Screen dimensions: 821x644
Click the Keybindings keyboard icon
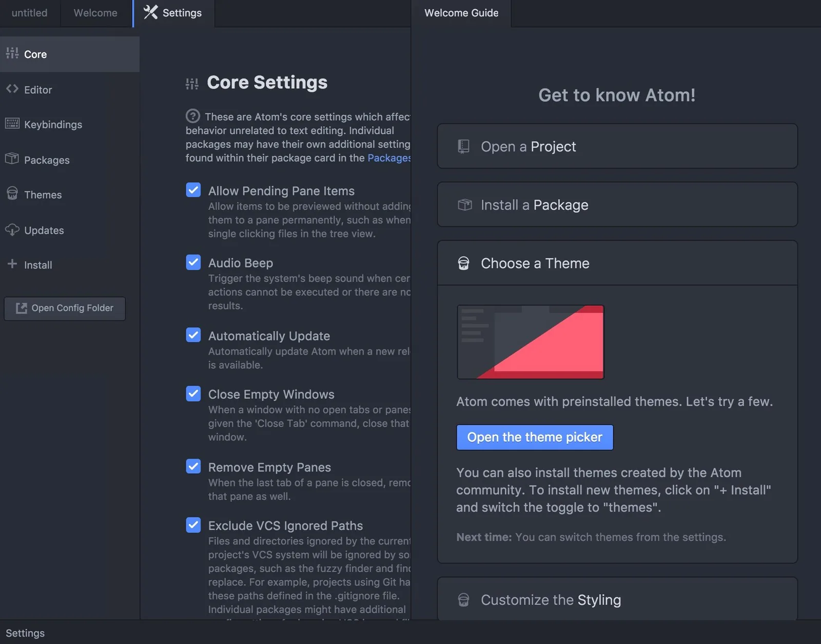click(x=12, y=124)
